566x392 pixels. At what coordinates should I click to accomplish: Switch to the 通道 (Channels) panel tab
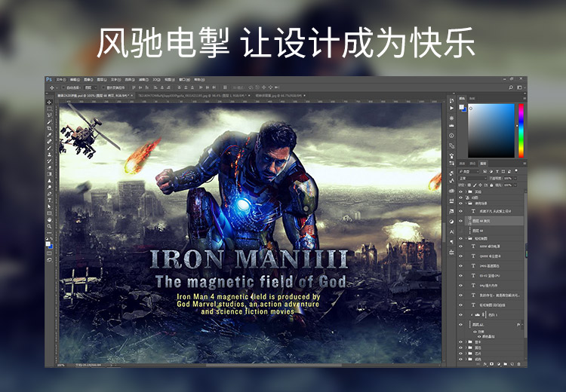tap(462, 164)
